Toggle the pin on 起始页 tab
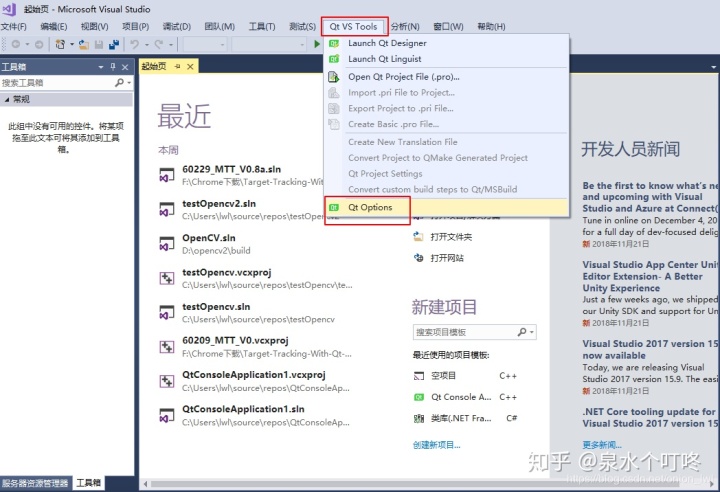This screenshot has width=720, height=492. pyautogui.click(x=178, y=67)
